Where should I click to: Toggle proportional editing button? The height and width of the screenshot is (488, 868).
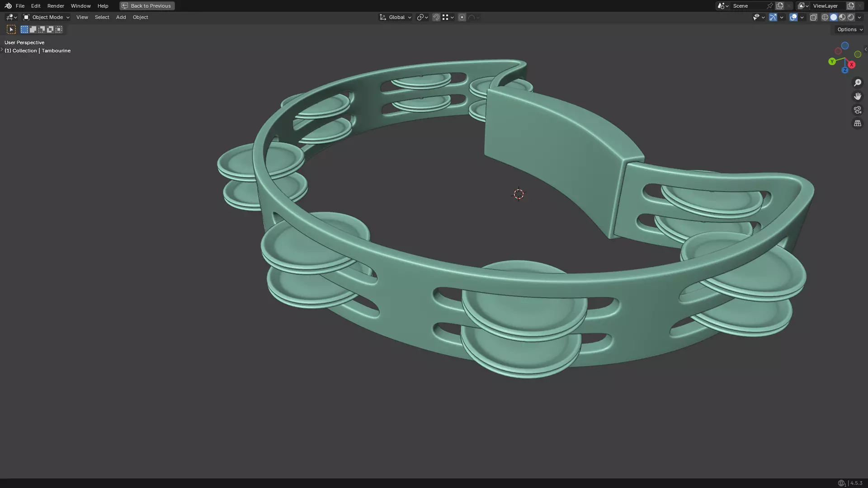[462, 17]
